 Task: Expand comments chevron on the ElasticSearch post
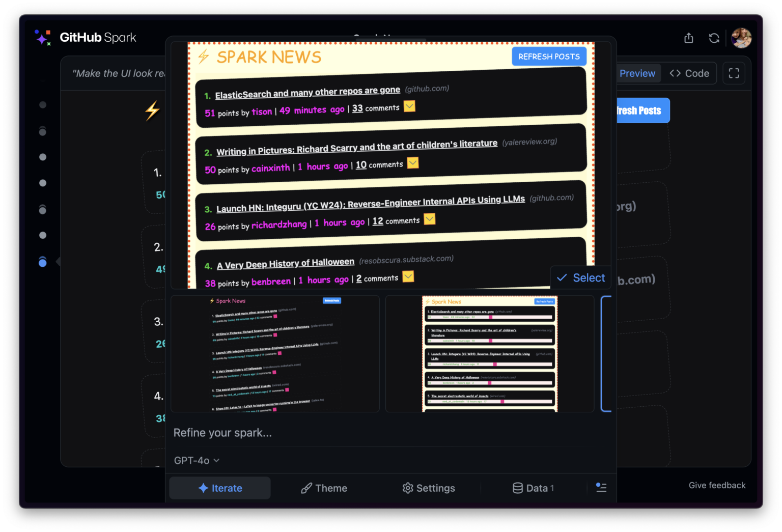pyautogui.click(x=409, y=106)
